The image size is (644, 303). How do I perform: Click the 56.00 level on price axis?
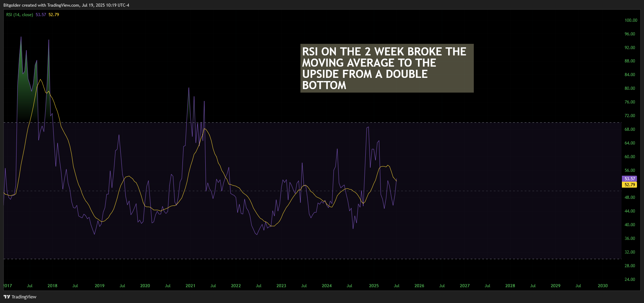630,170
